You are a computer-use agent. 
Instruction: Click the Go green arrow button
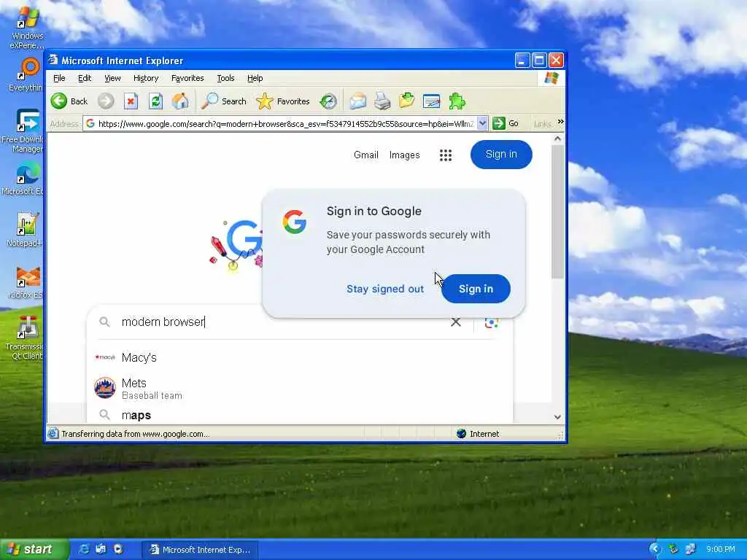click(x=506, y=123)
